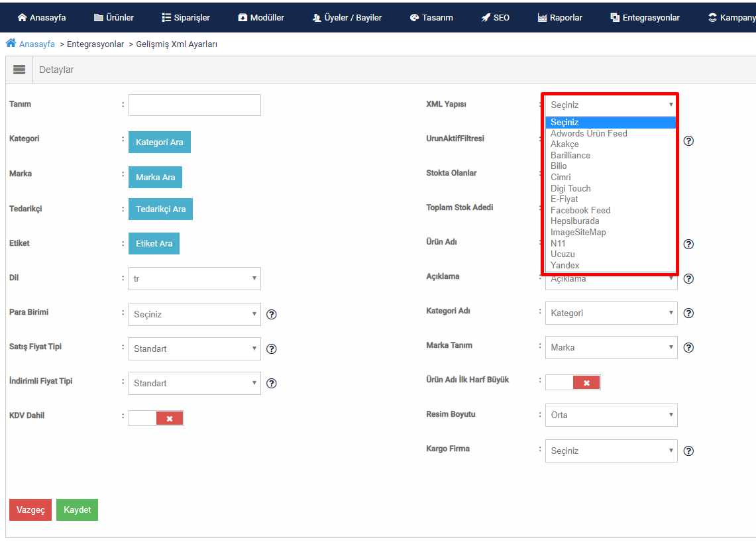Click the home icon in the breadcrumb
The width and height of the screenshot is (756, 542).
coord(11,43)
